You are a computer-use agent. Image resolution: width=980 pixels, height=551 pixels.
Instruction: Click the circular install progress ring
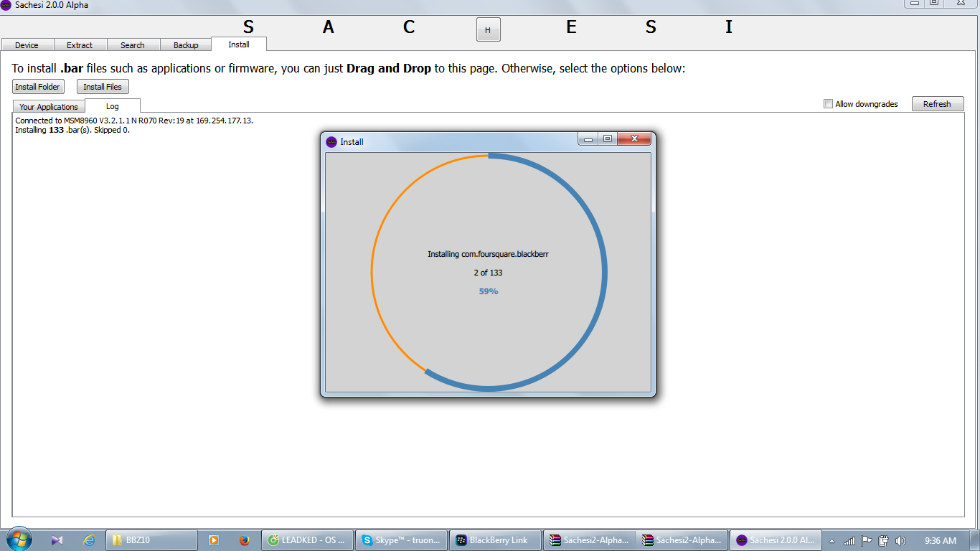tap(606, 273)
